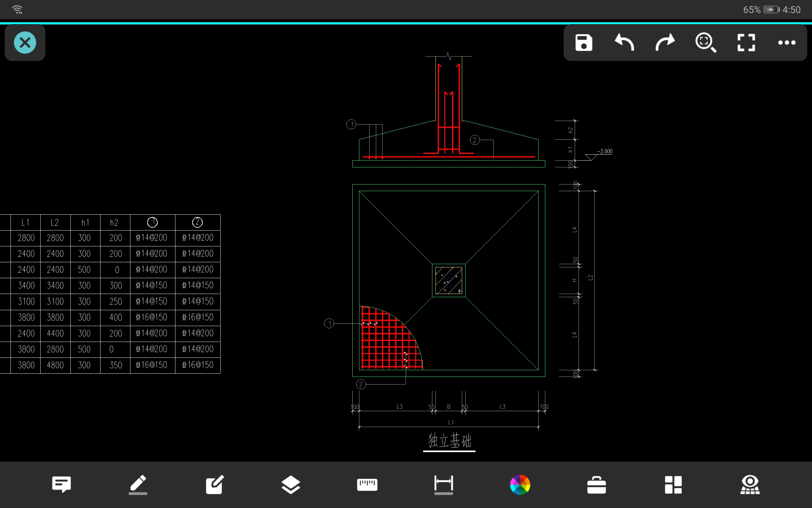The width and height of the screenshot is (812, 508).
Task: Select circled 2 callout in section view
Action: [x=475, y=140]
